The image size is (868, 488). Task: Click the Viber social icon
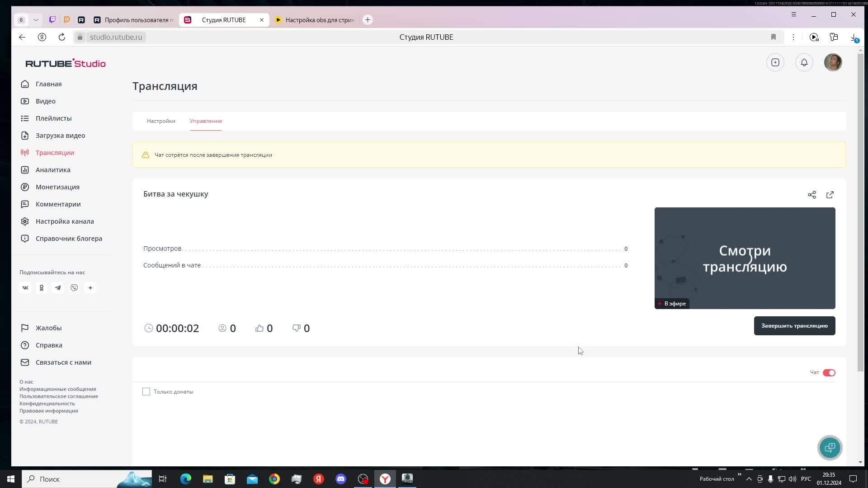point(74,288)
